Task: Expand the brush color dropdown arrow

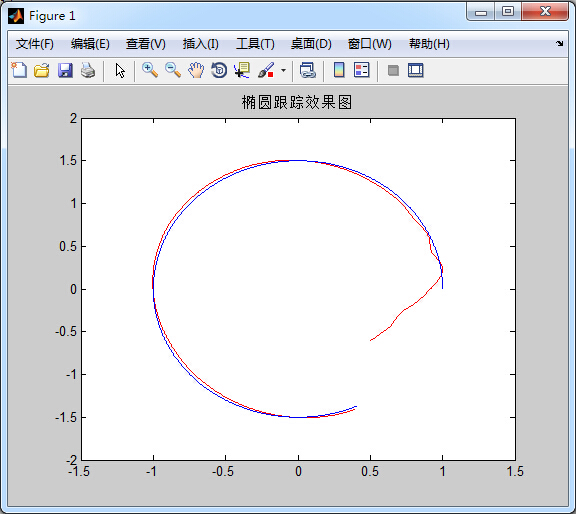Action: coord(283,70)
